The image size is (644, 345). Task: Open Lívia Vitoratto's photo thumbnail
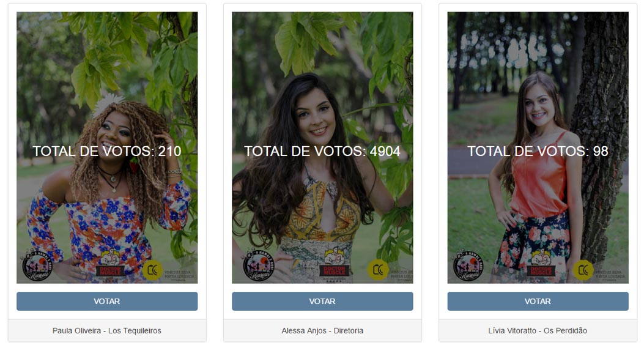point(538,147)
